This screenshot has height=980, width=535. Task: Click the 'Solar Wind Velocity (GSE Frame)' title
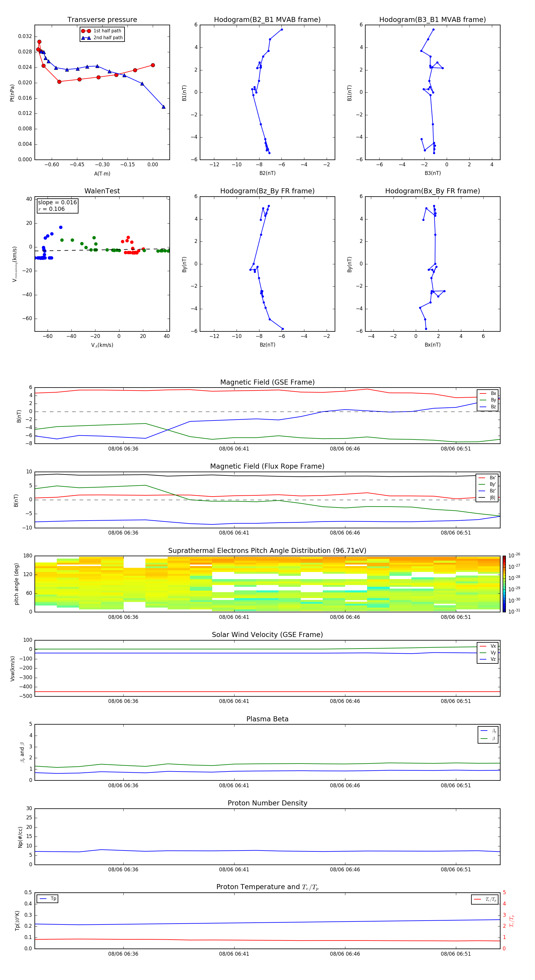[x=267, y=635]
